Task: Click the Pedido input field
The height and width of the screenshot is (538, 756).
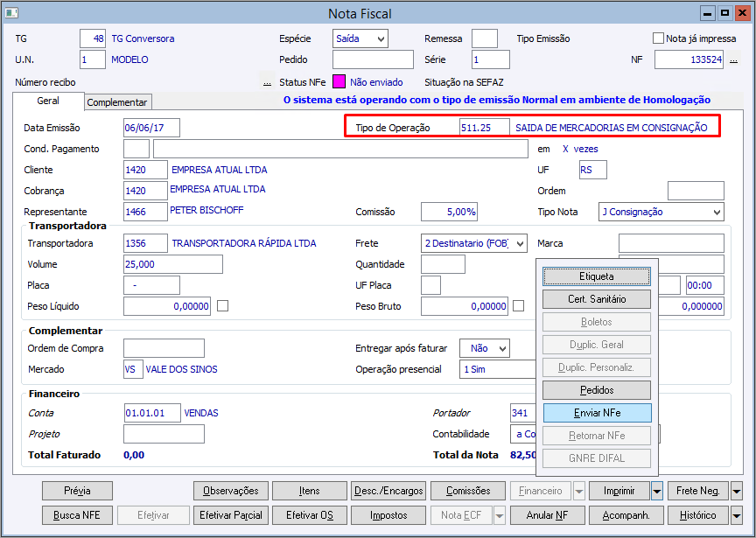Action: [373, 59]
